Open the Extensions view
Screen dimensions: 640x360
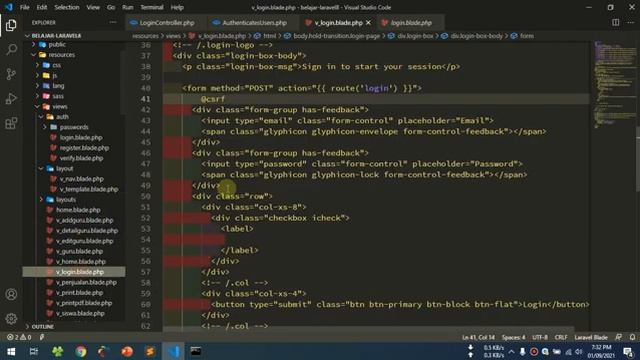point(11,123)
